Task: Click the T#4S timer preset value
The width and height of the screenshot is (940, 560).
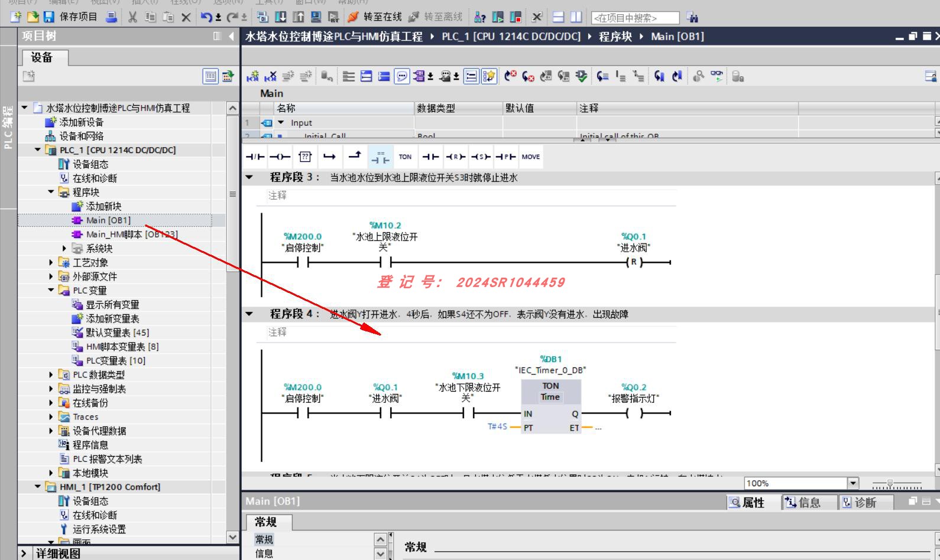Action: tap(497, 426)
